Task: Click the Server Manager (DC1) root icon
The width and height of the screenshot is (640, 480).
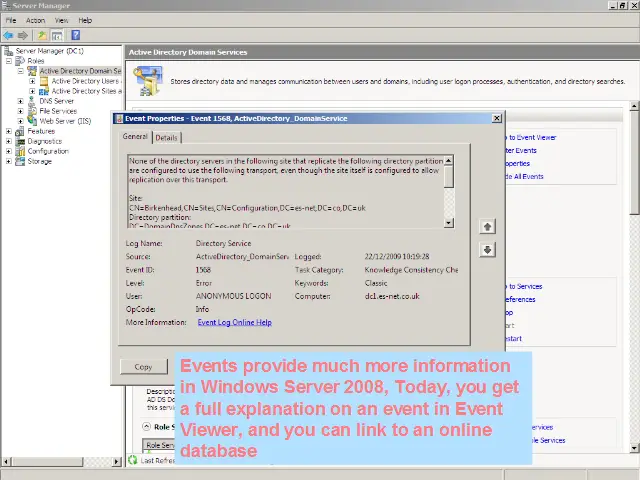Action: [9, 51]
